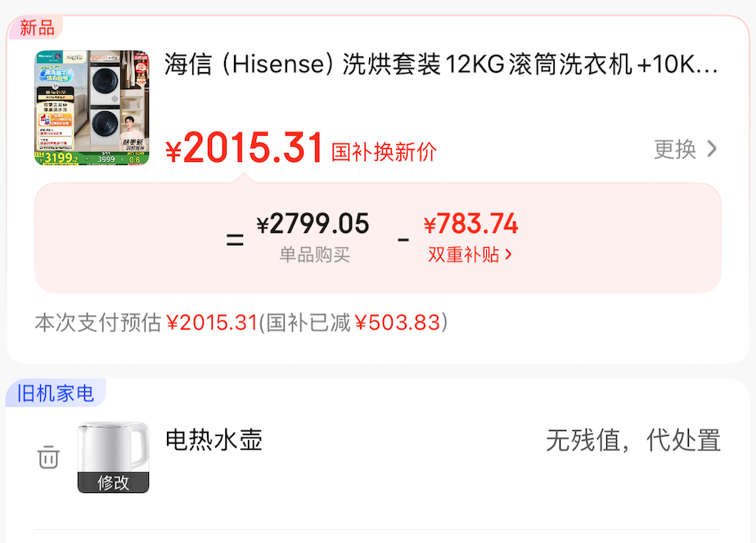
Task: Click the ¥2015.31 国补换新价 price
Action: (x=301, y=148)
